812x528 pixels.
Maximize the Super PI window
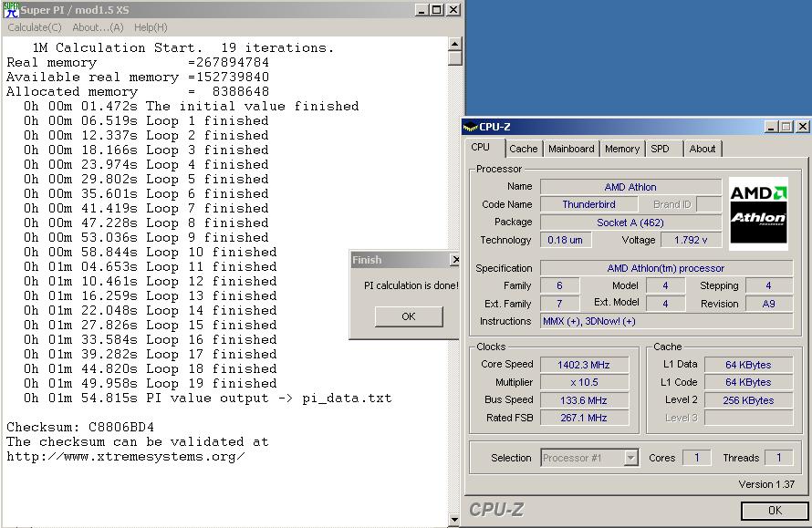click(x=436, y=10)
